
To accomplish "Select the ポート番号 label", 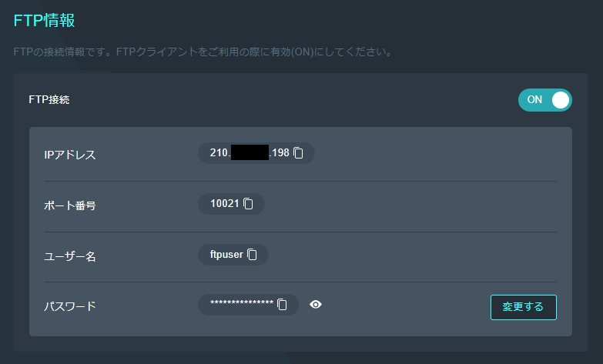I will click(x=70, y=205).
